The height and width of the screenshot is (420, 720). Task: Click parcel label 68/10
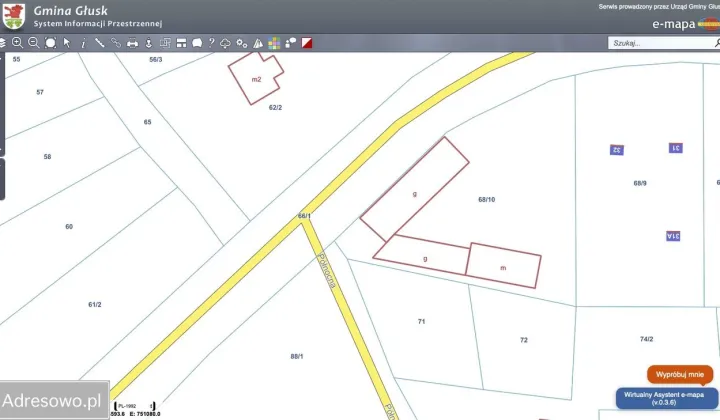[486, 200]
